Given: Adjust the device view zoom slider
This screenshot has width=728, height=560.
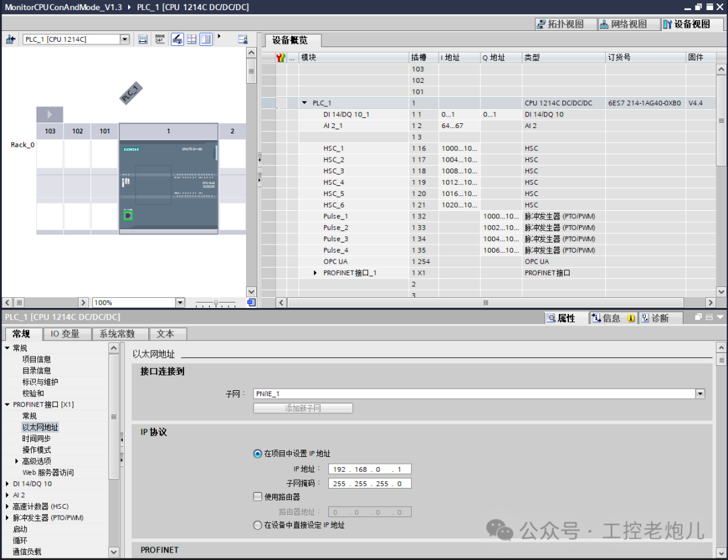Looking at the screenshot, I should tap(216, 303).
